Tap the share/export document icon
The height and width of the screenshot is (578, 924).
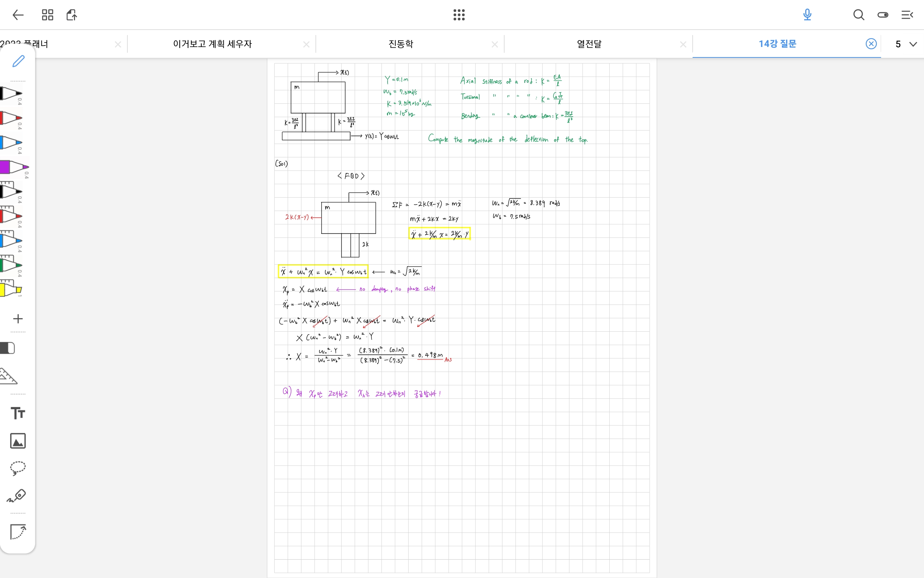click(72, 15)
